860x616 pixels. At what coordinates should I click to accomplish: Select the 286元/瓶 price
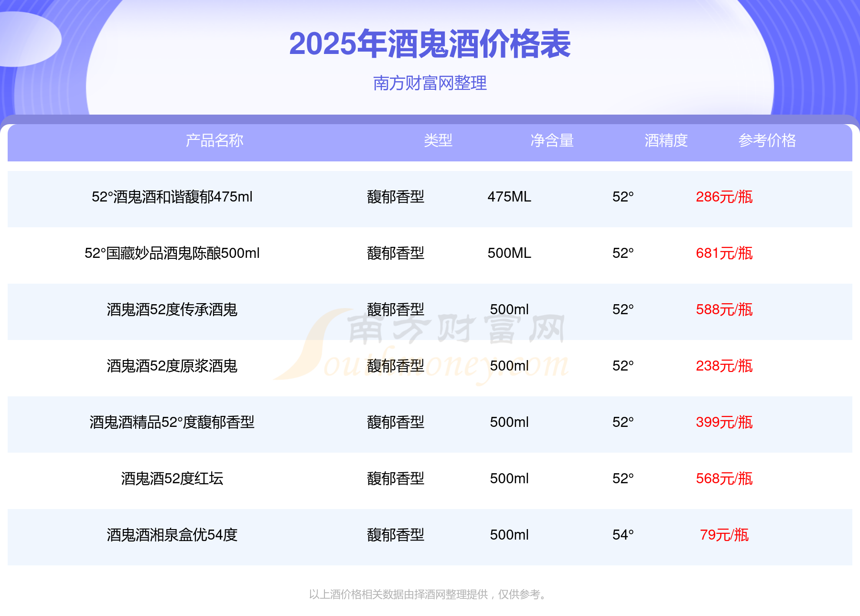click(724, 197)
